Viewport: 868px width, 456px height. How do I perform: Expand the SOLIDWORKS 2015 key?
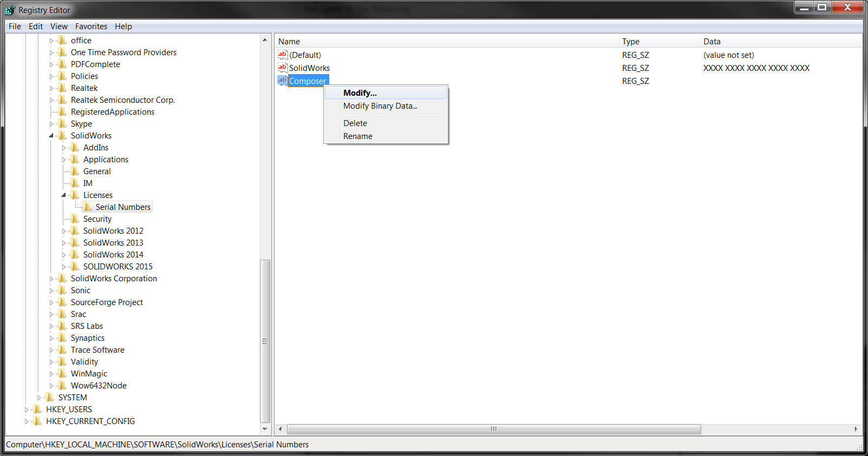64,267
